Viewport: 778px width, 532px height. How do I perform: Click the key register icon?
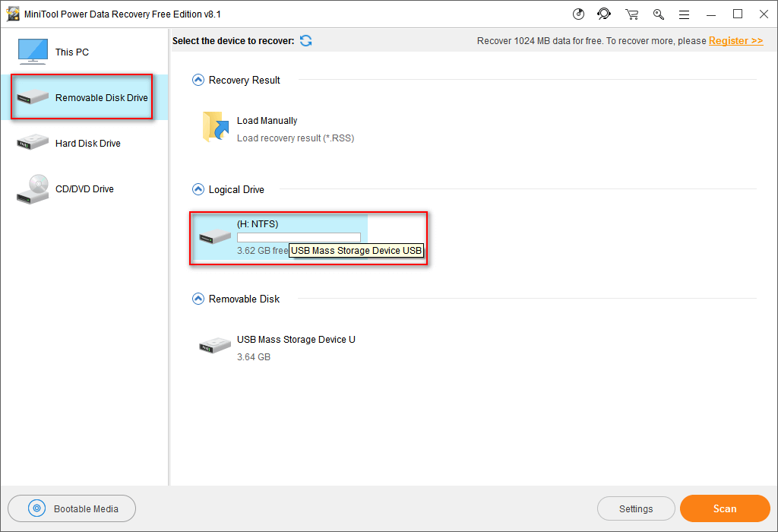pos(659,14)
